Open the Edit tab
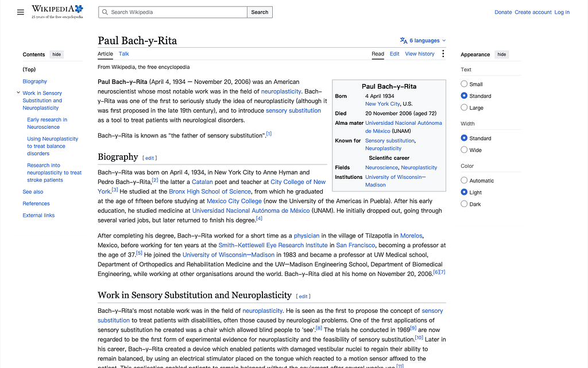This screenshot has width=588, height=368. click(x=394, y=53)
